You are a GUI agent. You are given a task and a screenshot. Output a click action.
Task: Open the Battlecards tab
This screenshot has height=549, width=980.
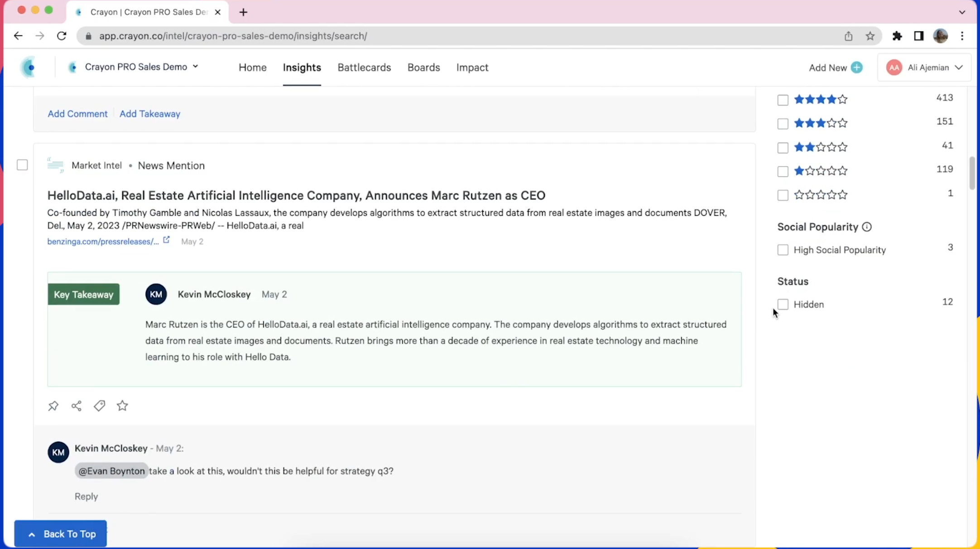tap(364, 67)
